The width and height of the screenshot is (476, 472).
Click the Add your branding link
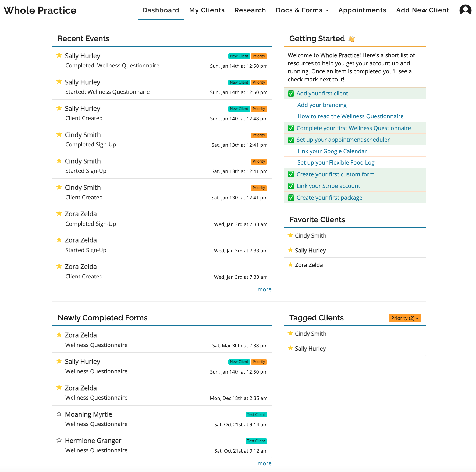pos(322,105)
